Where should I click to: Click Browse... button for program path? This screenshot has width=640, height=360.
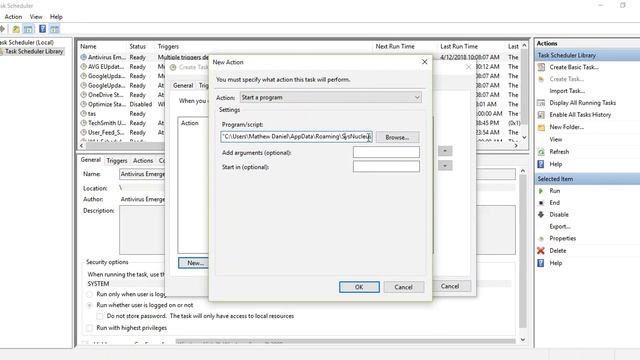tap(397, 137)
